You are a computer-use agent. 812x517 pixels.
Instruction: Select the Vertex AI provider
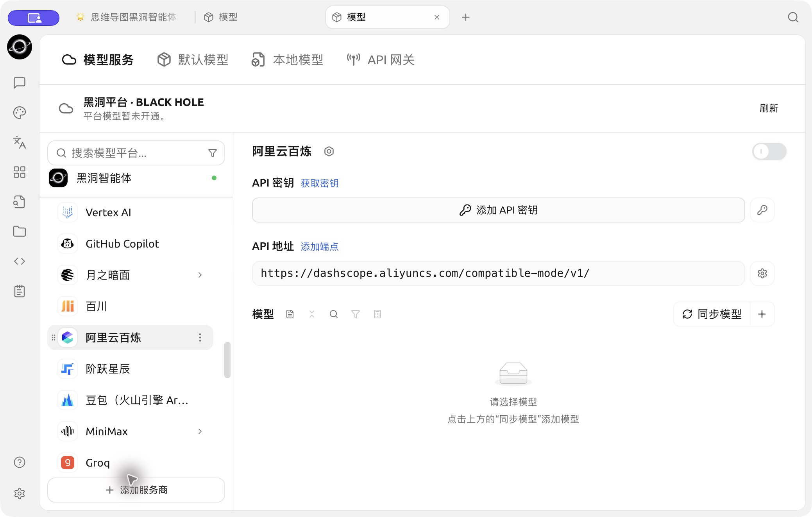131,212
